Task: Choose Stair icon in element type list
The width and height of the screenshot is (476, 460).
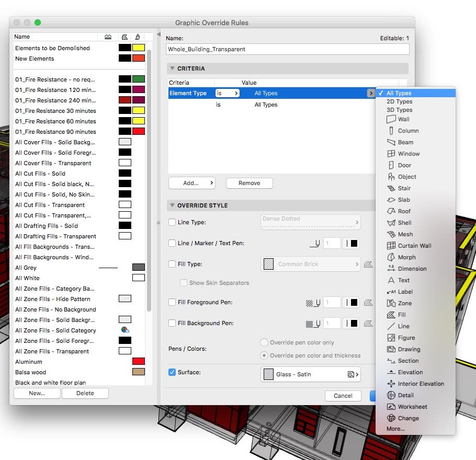Action: [391, 188]
